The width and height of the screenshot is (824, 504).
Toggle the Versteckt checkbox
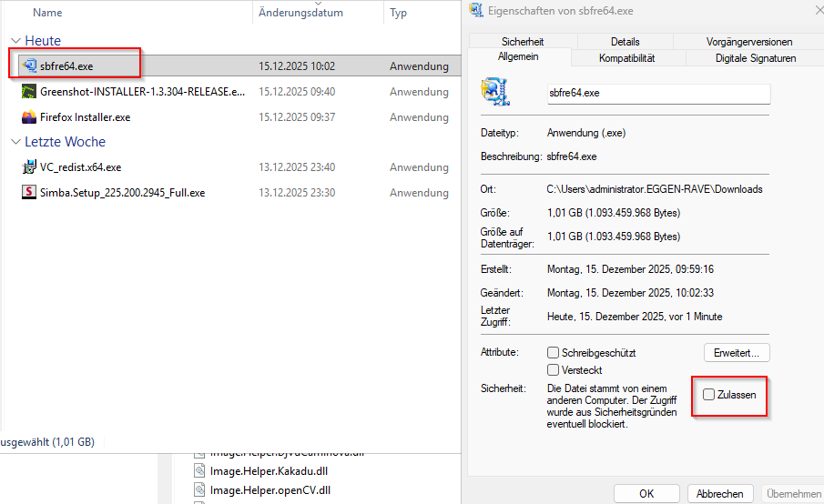[553, 370]
